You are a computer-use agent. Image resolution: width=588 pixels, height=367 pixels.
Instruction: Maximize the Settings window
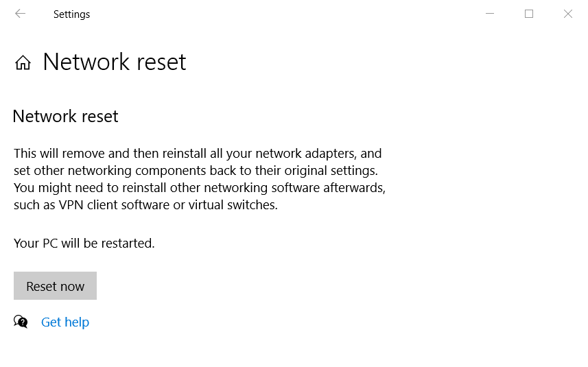point(529,14)
